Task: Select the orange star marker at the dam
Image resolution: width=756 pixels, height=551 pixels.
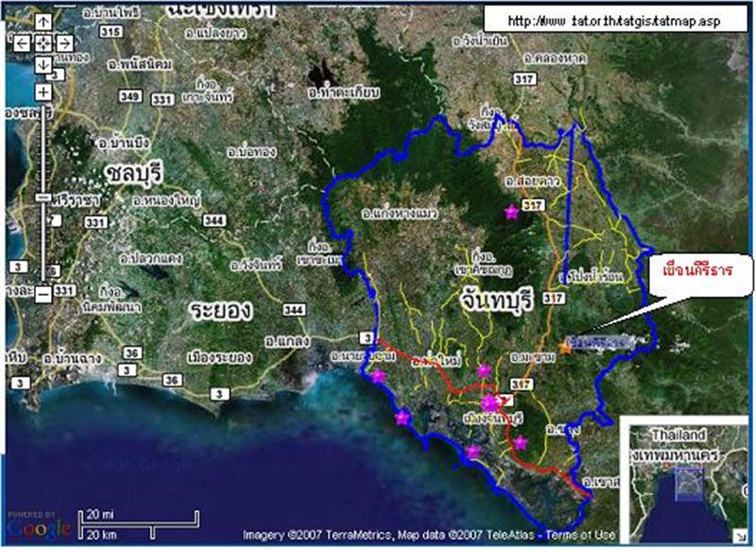Action: pyautogui.click(x=565, y=348)
